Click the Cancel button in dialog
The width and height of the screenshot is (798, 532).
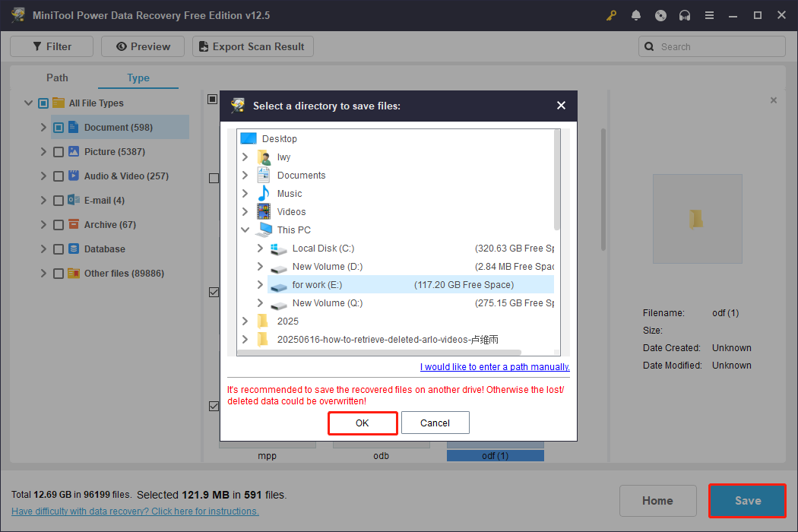[435, 423]
